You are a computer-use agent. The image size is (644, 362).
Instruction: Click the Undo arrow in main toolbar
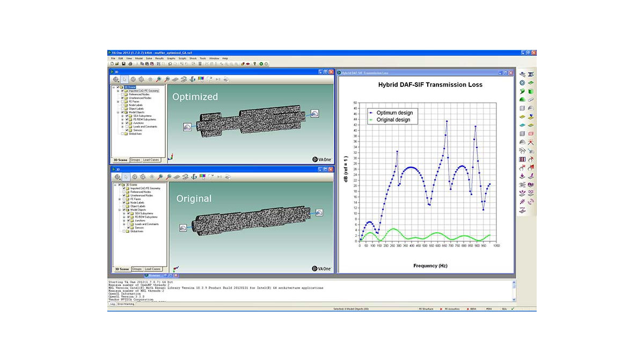point(170,64)
